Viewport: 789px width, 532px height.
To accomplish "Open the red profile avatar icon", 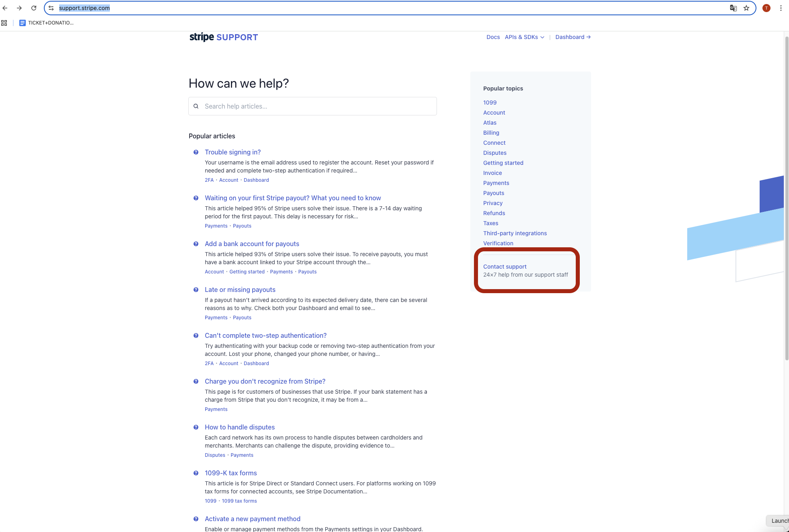I will click(x=766, y=8).
